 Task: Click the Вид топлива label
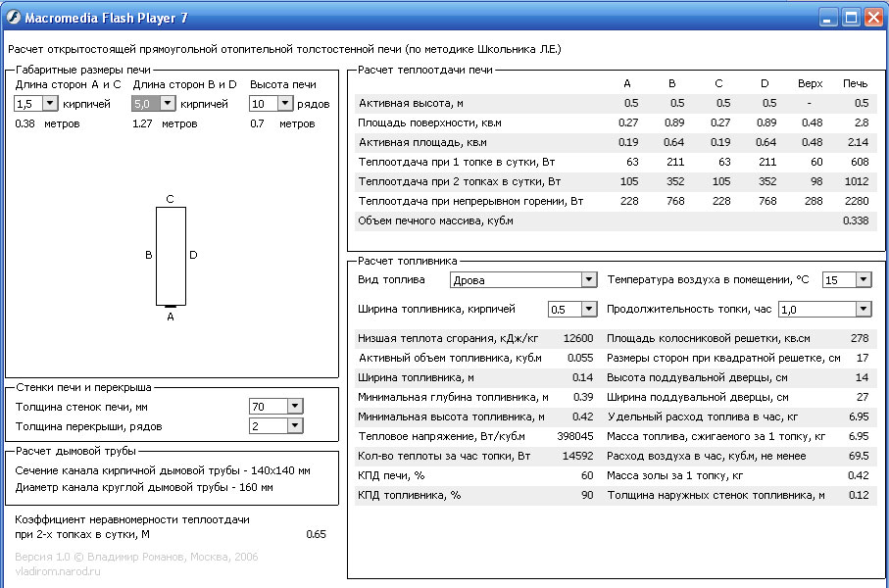tap(391, 279)
